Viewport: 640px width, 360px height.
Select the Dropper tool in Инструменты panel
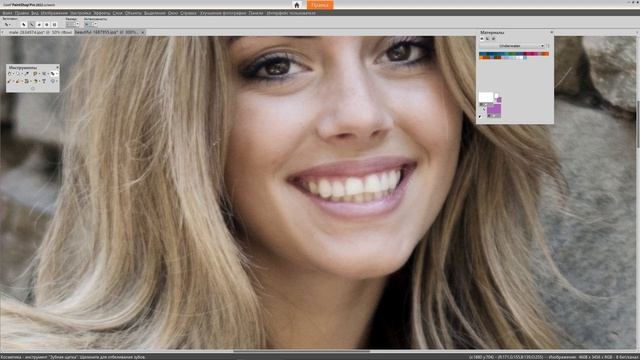[27, 73]
